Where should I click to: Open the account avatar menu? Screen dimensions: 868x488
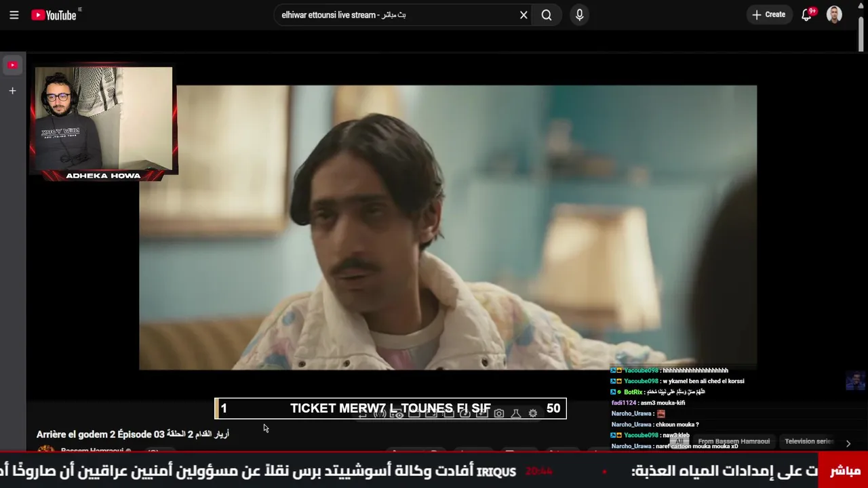[835, 15]
